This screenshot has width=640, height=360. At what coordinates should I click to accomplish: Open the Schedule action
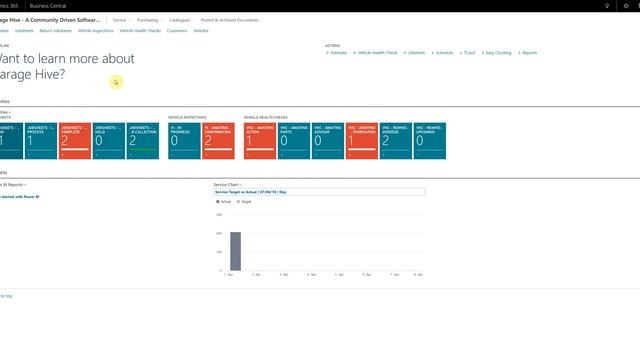pos(442,53)
